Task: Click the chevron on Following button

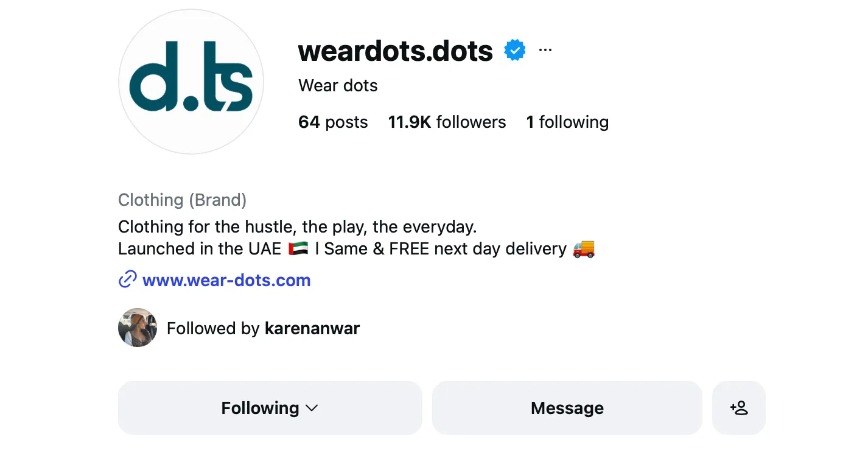Action: pyautogui.click(x=312, y=409)
